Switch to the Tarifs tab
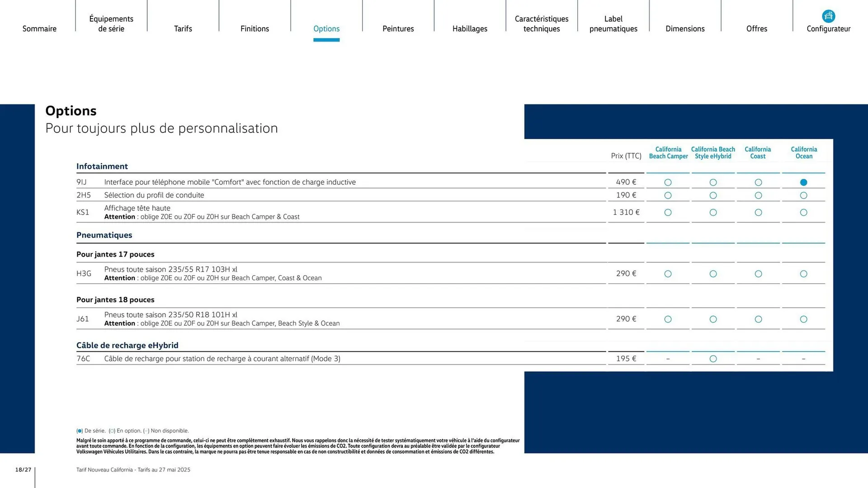 [183, 28]
